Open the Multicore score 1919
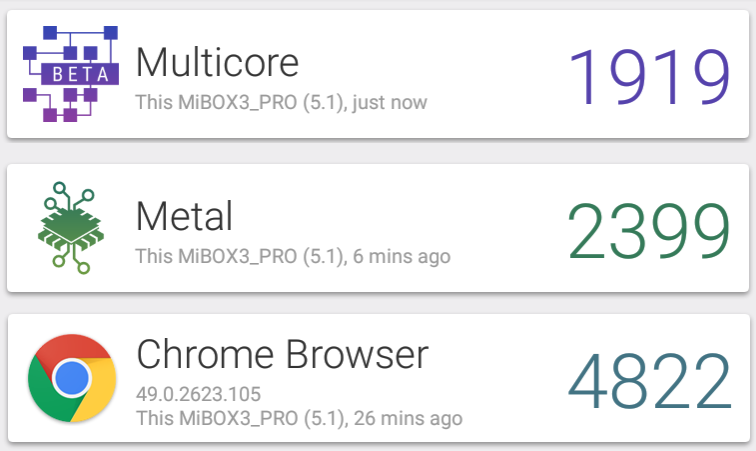The image size is (756, 451). pyautogui.click(x=649, y=76)
